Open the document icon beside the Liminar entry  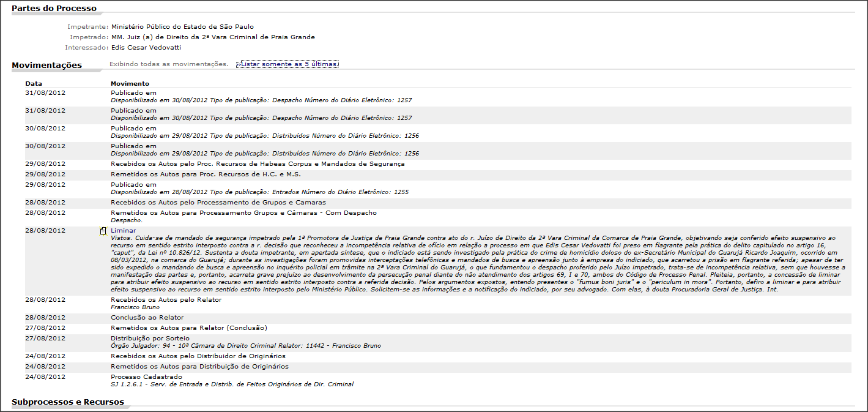point(103,231)
